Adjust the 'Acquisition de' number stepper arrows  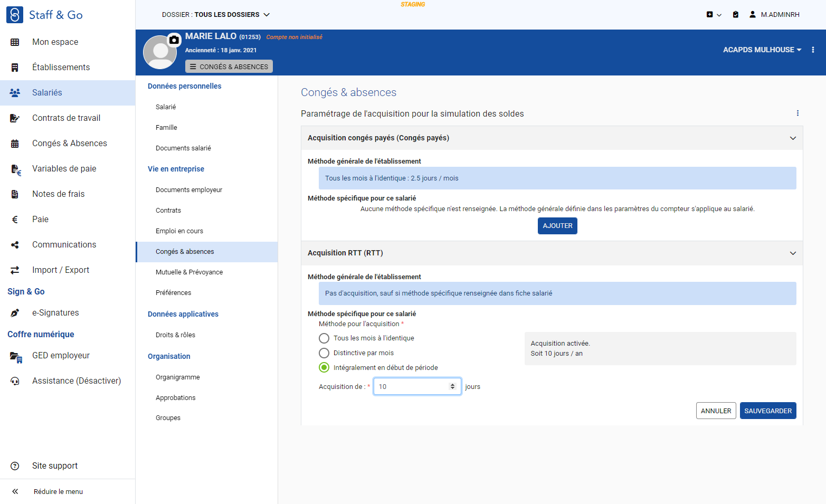click(x=452, y=387)
